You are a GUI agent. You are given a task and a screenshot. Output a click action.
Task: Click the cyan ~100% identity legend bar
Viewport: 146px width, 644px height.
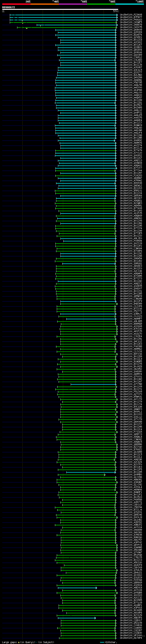pos(130,4)
